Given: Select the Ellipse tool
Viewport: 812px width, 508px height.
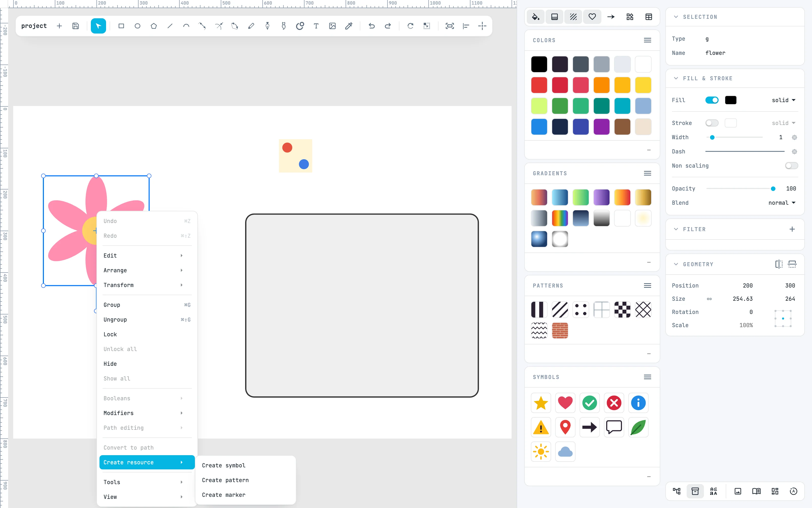Looking at the screenshot, I should [x=137, y=26].
